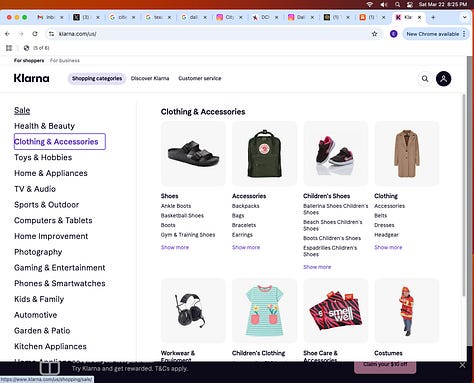Open the Shopping categories menu
The image size is (474, 383).
[97, 78]
